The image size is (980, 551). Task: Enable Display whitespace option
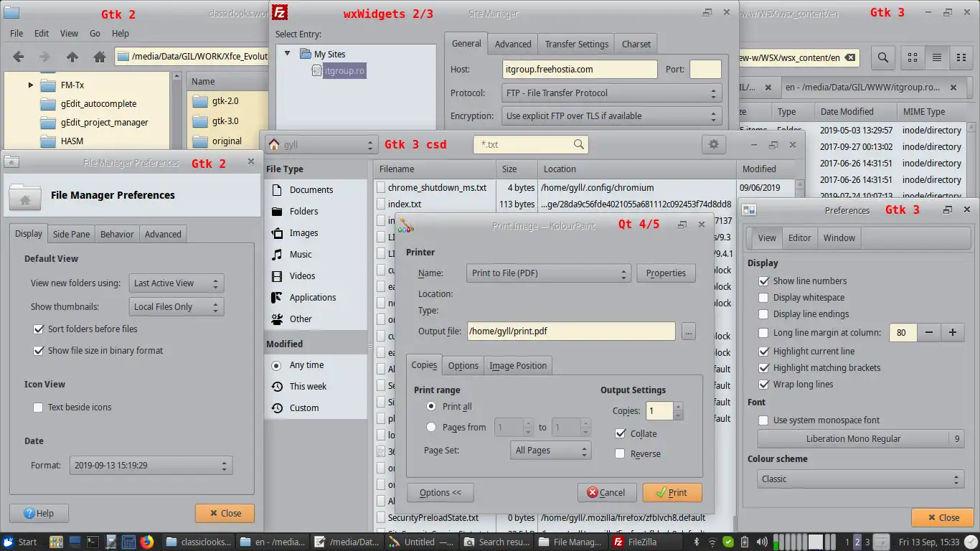click(x=763, y=298)
